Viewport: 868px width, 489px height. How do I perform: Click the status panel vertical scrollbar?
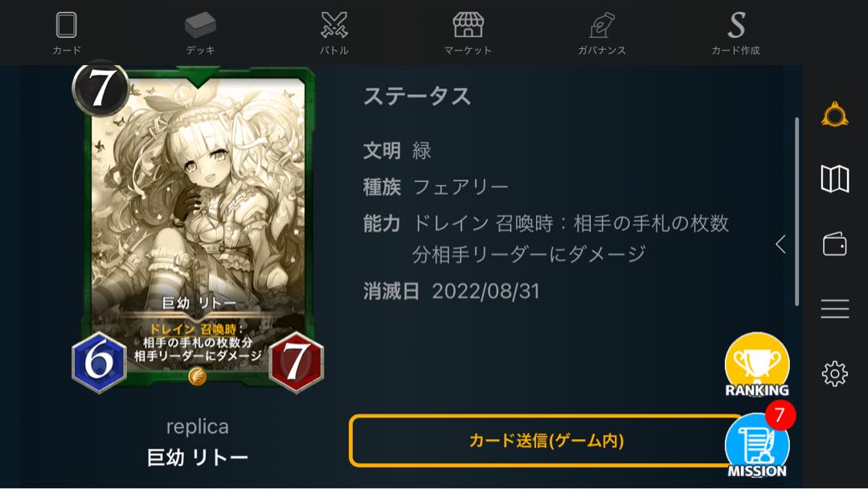pyautogui.click(x=797, y=212)
